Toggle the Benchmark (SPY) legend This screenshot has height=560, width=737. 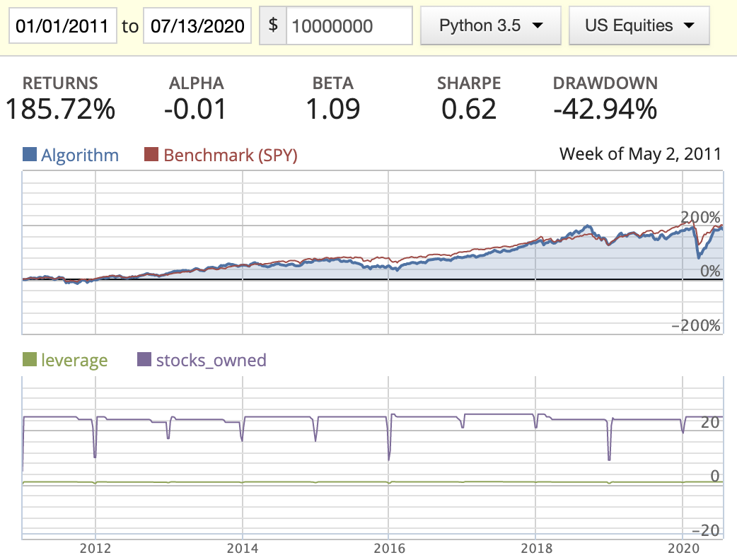pyautogui.click(x=230, y=155)
